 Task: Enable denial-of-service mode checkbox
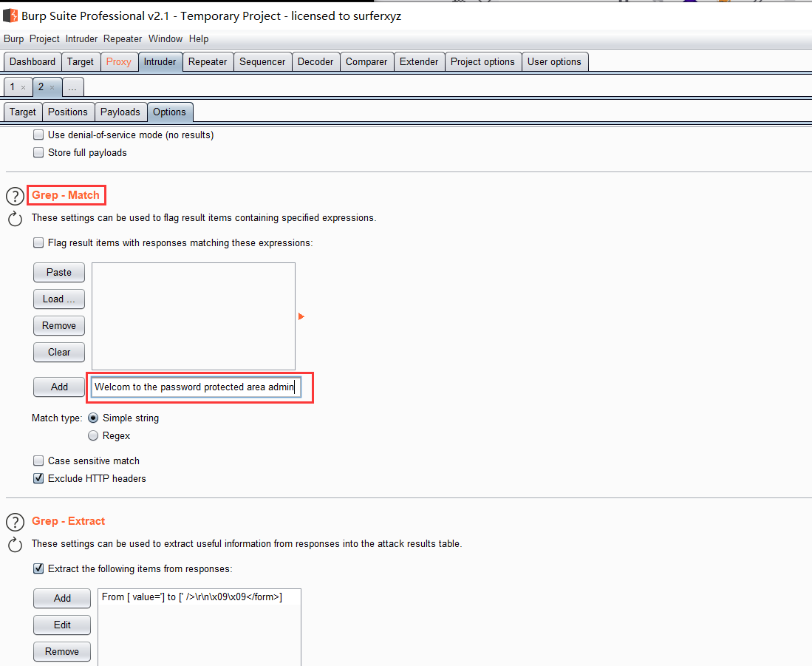point(38,135)
